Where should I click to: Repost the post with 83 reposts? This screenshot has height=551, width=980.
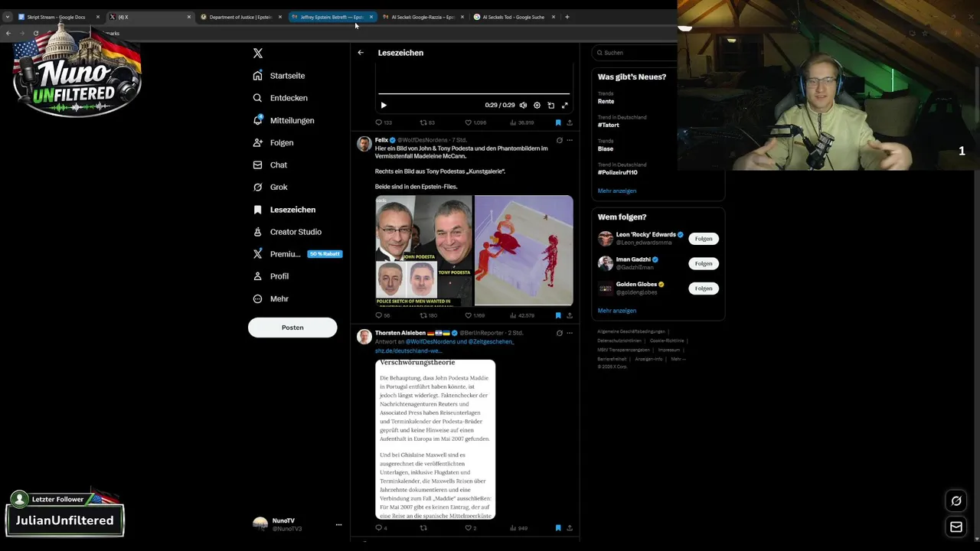click(x=427, y=122)
